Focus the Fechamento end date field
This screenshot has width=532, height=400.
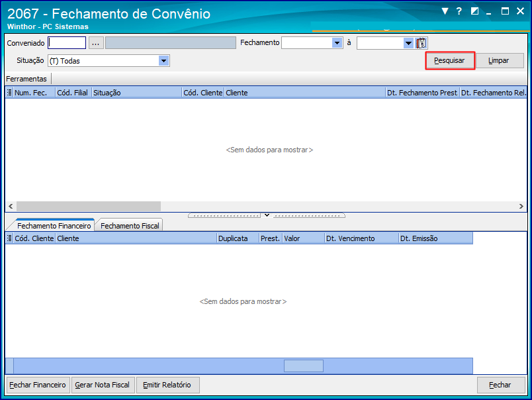tap(380, 43)
